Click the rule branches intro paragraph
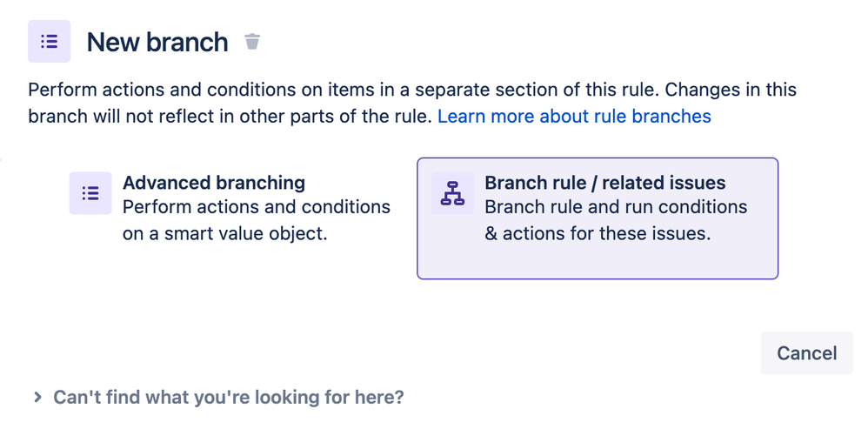Viewport: 868px width, 429px height. click(x=412, y=103)
